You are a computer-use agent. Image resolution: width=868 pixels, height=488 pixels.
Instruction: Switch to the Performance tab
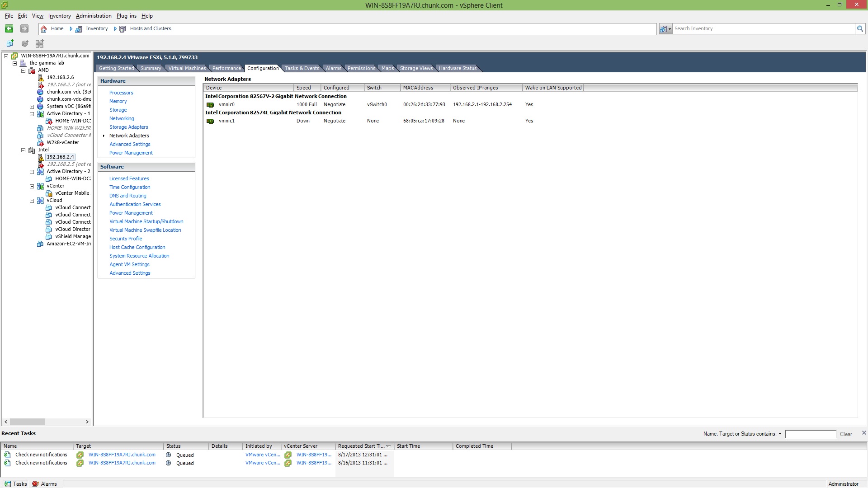226,68
